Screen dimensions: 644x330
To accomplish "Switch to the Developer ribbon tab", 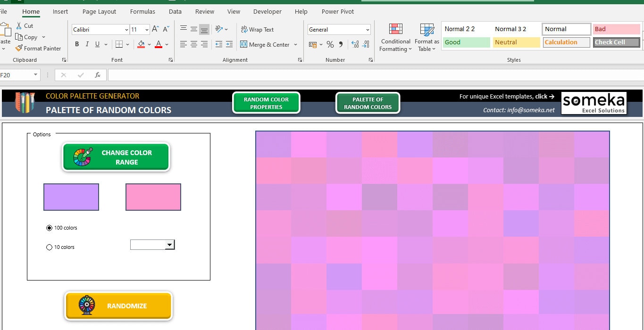I will pyautogui.click(x=267, y=11).
